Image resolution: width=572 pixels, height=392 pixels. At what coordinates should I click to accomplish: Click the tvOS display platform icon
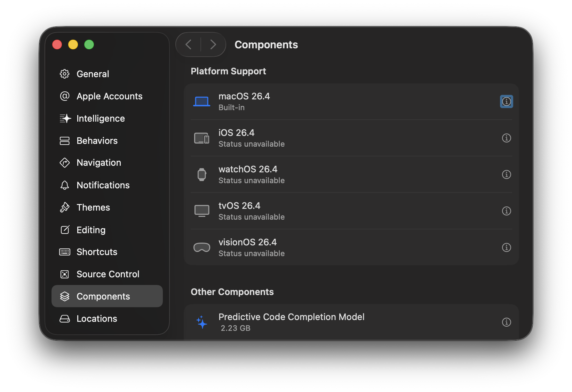click(202, 211)
